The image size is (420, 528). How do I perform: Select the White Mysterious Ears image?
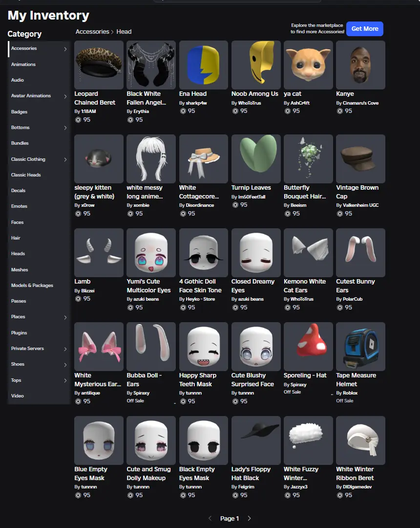tap(99, 347)
